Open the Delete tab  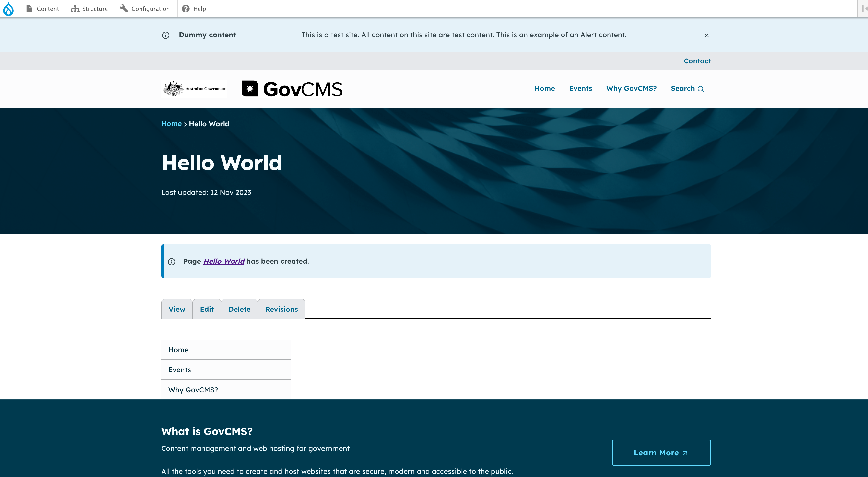[x=239, y=309]
